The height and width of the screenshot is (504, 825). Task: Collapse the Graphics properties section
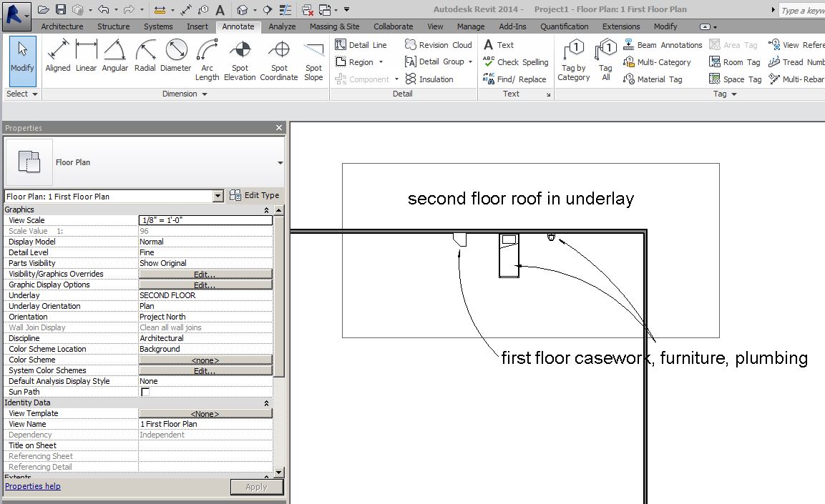pos(266,210)
